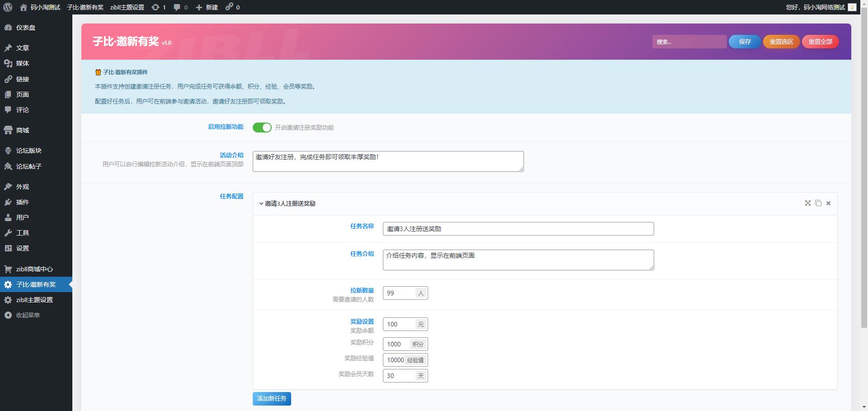The width and height of the screenshot is (868, 411).
Task: Open the updates icon in admin bar
Action: (x=155, y=7)
